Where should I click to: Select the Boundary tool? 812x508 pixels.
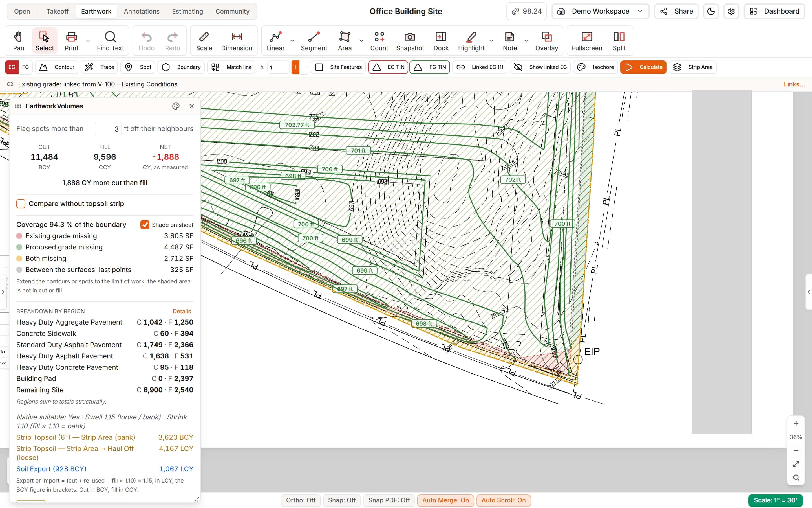tap(181, 67)
